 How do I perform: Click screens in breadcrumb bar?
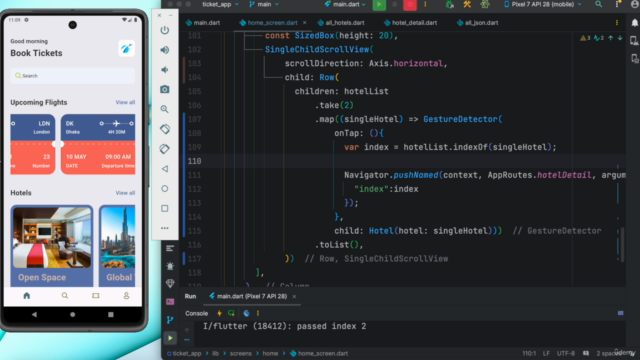tap(240, 353)
